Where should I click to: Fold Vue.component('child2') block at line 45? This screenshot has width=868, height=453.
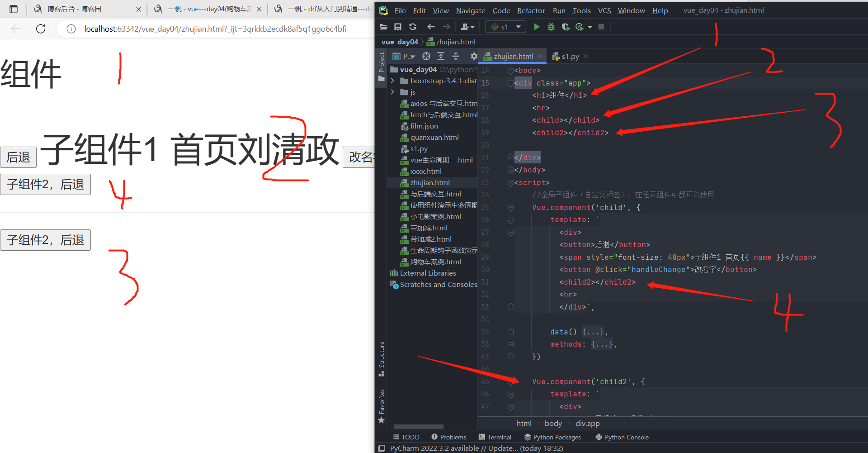[x=511, y=382]
